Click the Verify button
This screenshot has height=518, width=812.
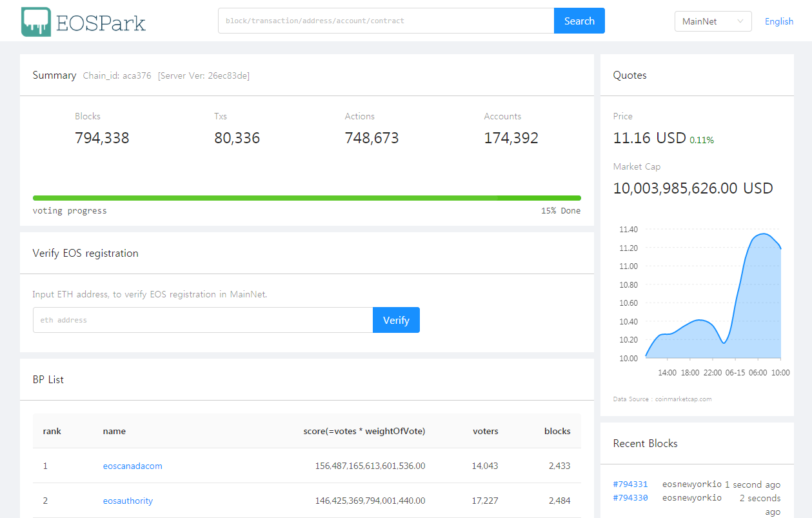point(396,320)
